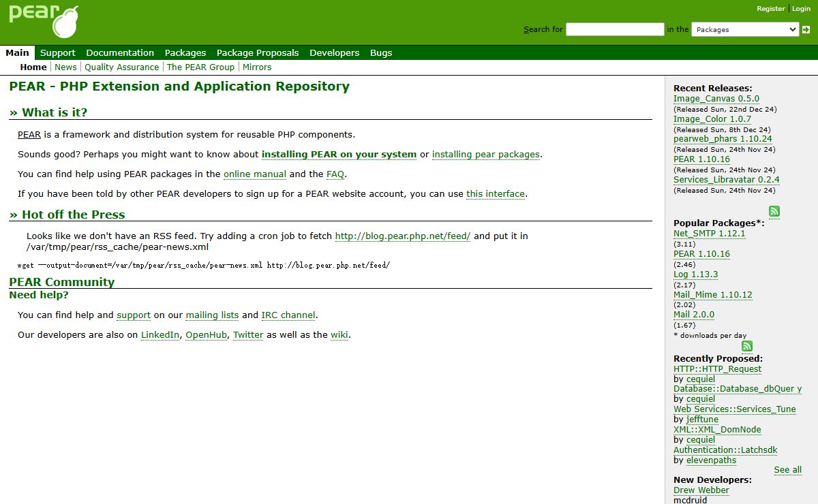Image resolution: width=818 pixels, height=504 pixels.
Task: Open Drew Webber developer link
Action: pyautogui.click(x=701, y=490)
